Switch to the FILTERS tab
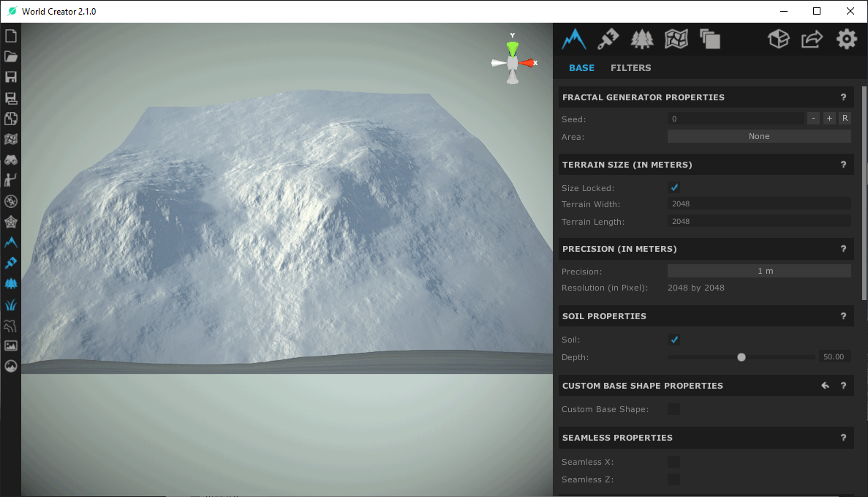Image resolution: width=868 pixels, height=497 pixels. [630, 68]
